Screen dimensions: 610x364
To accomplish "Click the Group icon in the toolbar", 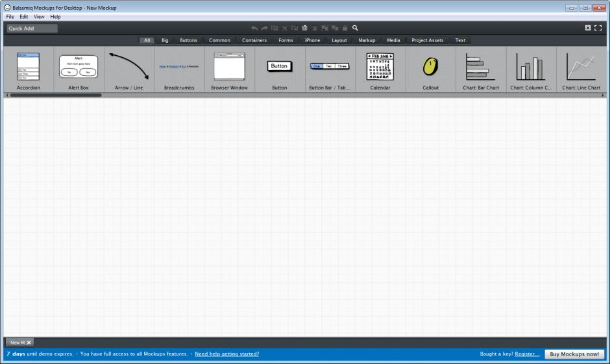I will (x=325, y=28).
